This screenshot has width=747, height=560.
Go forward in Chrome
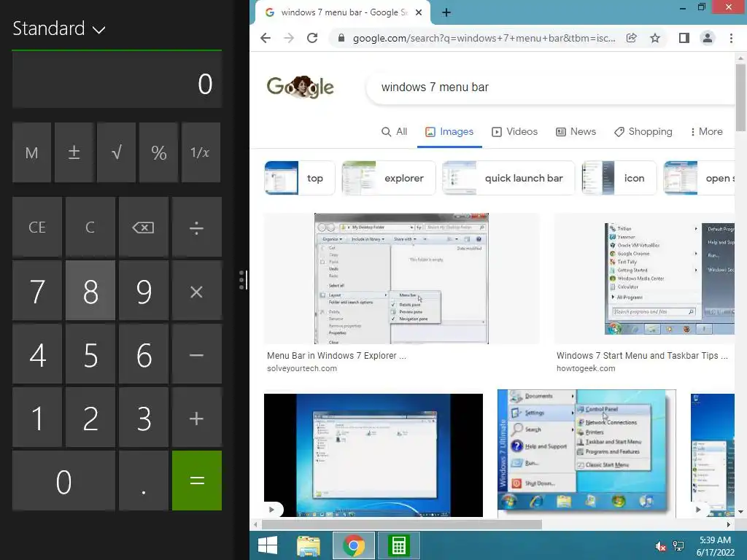pyautogui.click(x=289, y=38)
